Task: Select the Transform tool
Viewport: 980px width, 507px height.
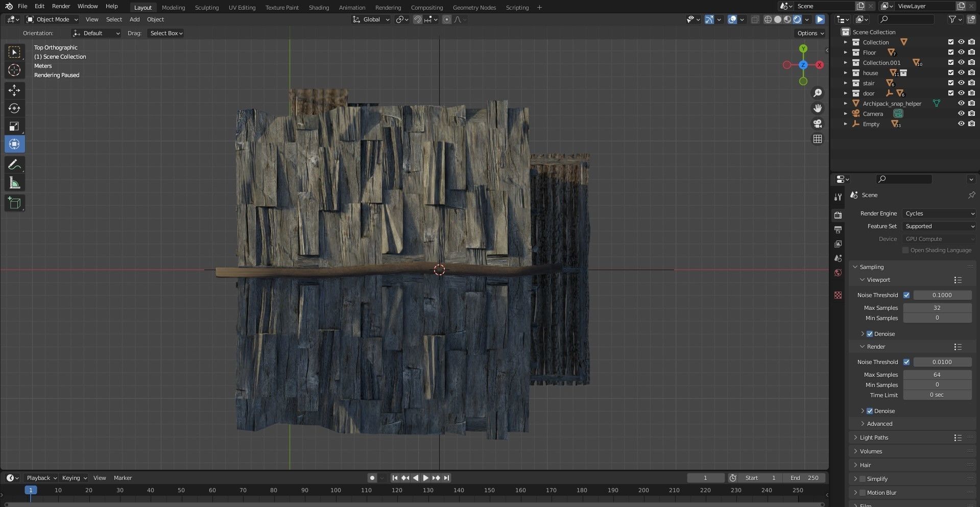Action: (x=14, y=144)
